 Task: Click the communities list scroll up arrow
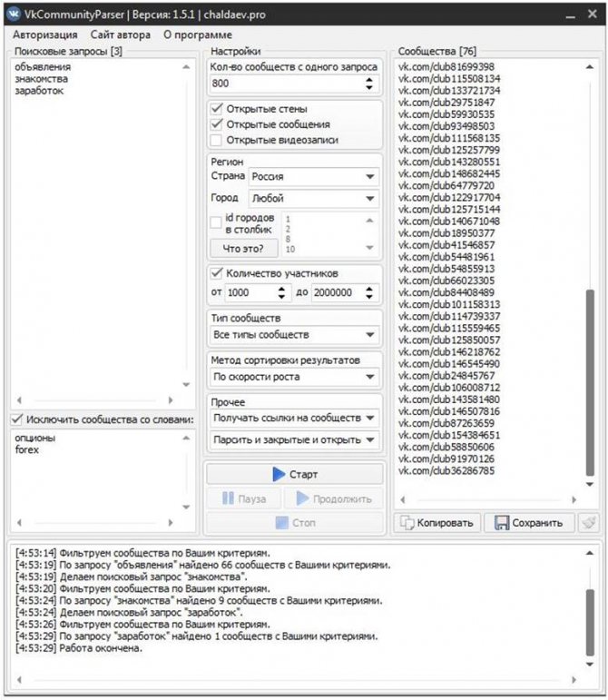point(590,67)
